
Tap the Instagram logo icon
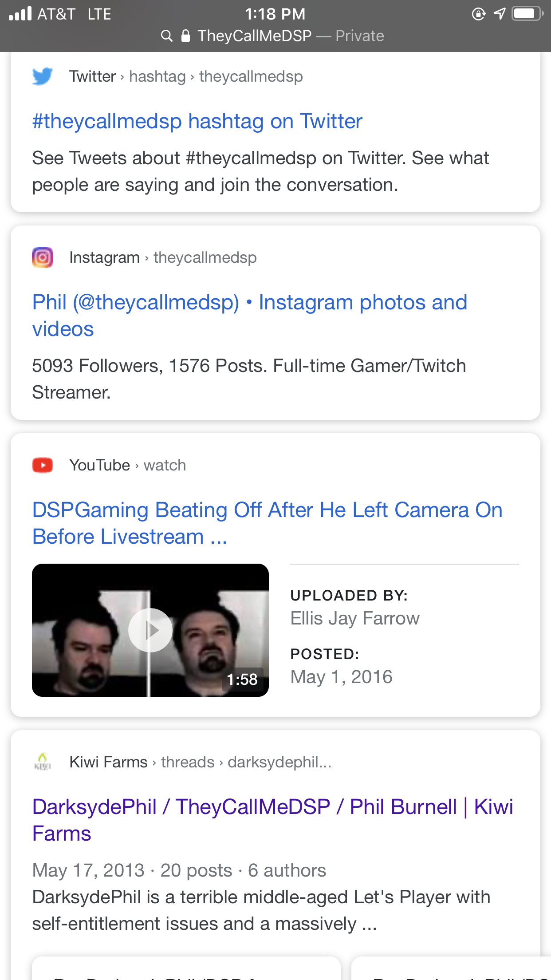pos(43,257)
